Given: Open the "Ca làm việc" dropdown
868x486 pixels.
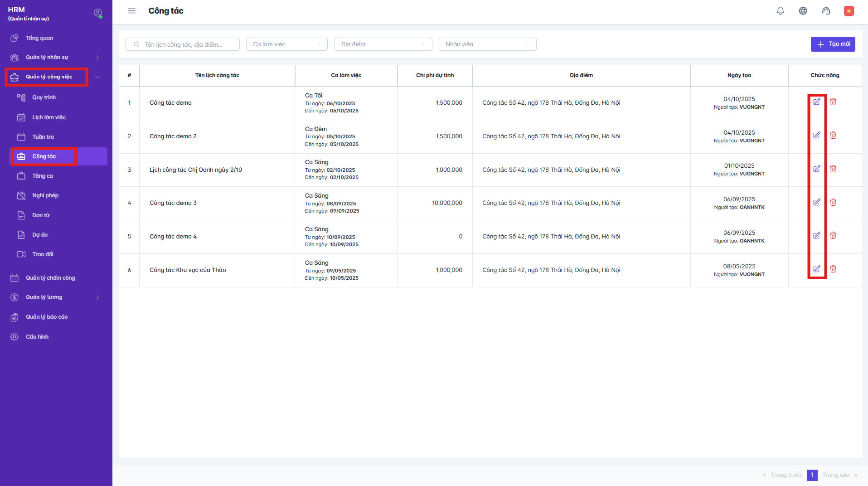Looking at the screenshot, I should (x=286, y=44).
